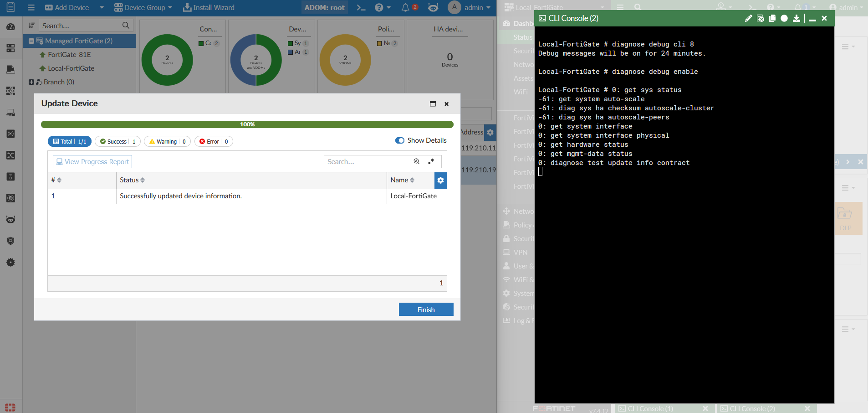Collapse the Managed FortiGate (2) tree node
Screen dimensions: 868x413
click(x=31, y=41)
